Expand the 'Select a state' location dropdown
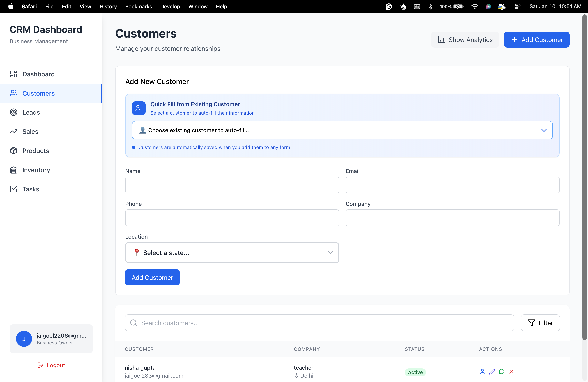The width and height of the screenshot is (588, 382). coord(232,253)
